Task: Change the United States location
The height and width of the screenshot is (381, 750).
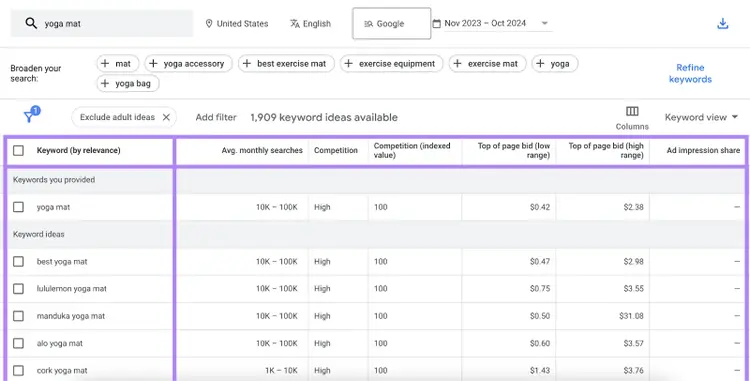Action: tap(237, 23)
